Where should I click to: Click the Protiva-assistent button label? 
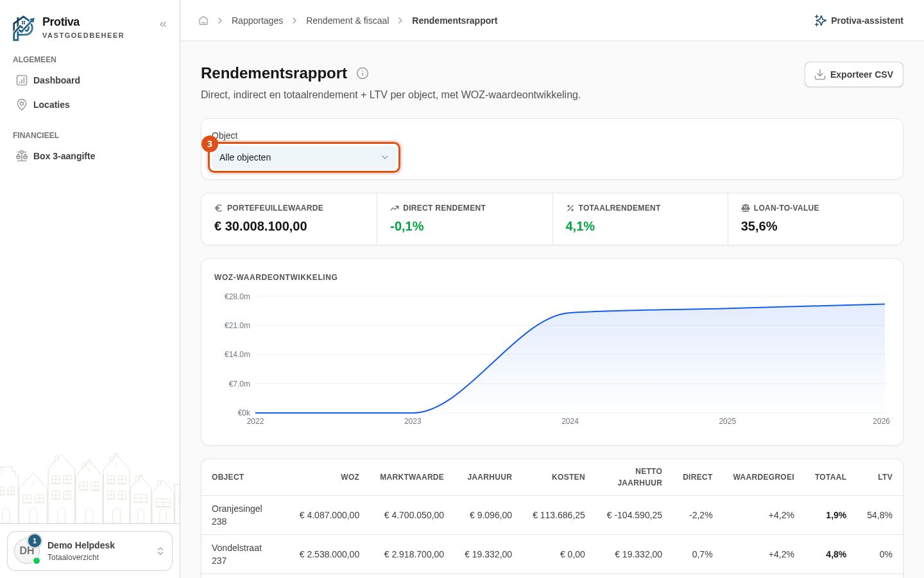(867, 21)
